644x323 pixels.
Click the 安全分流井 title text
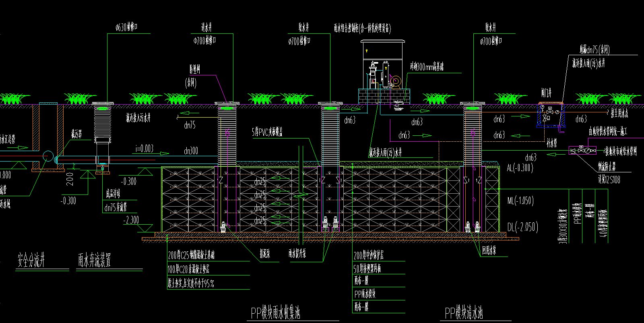pos(31,261)
